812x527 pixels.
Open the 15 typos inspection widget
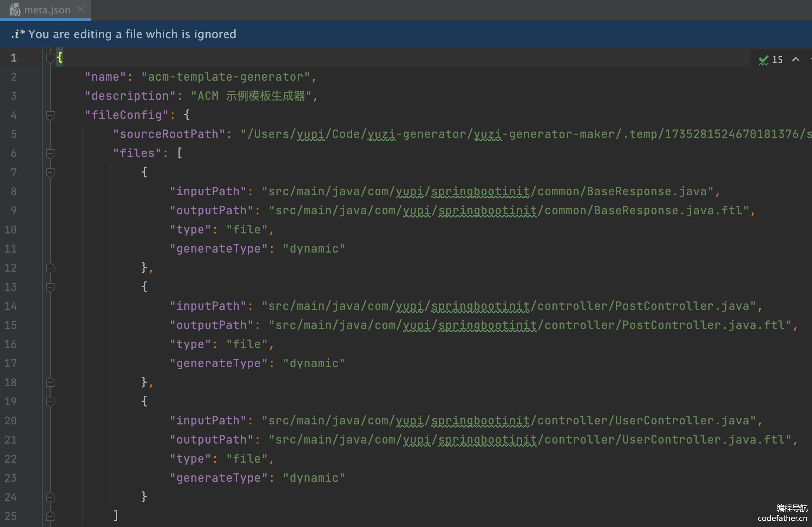777,60
